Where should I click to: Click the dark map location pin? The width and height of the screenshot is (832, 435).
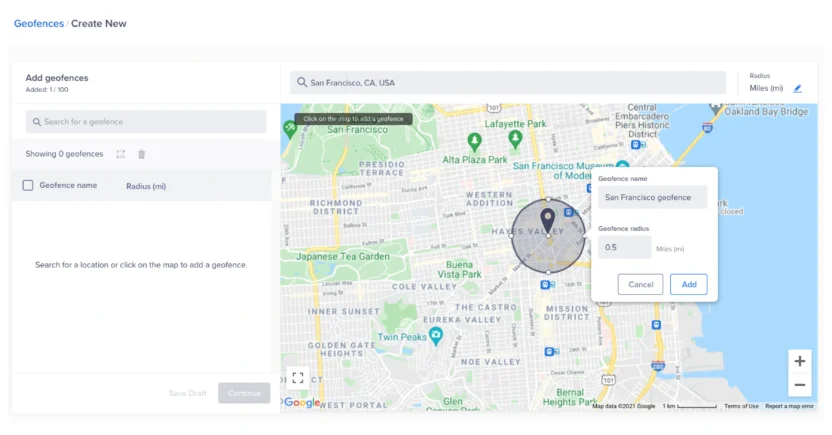tap(548, 221)
